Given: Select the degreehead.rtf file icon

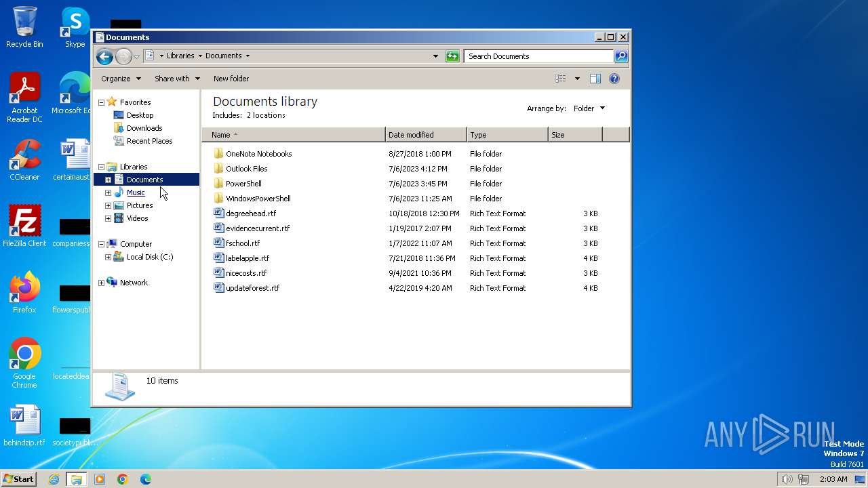Looking at the screenshot, I should (x=218, y=213).
